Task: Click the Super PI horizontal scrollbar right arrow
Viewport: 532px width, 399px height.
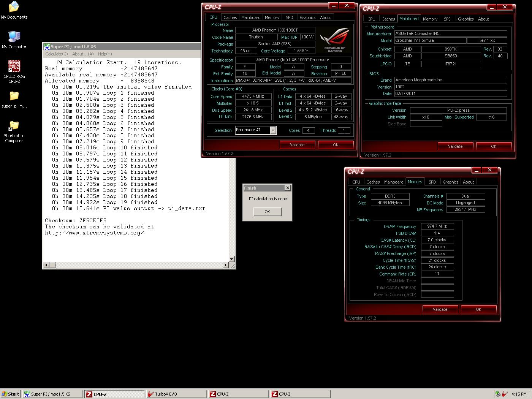Action: coord(226,265)
